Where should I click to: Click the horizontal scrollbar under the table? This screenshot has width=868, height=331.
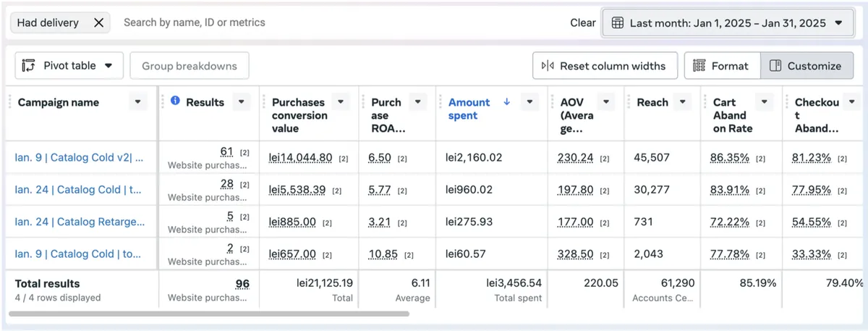209,314
